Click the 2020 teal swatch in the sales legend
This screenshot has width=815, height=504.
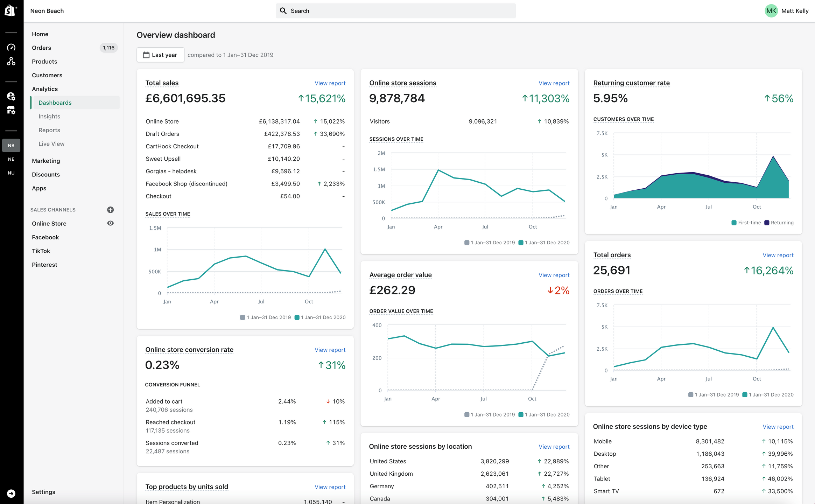297,317
